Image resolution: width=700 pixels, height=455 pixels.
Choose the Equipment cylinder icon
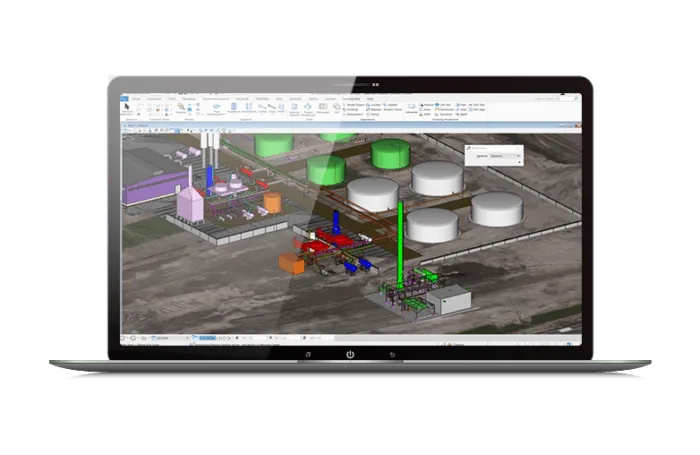233,107
